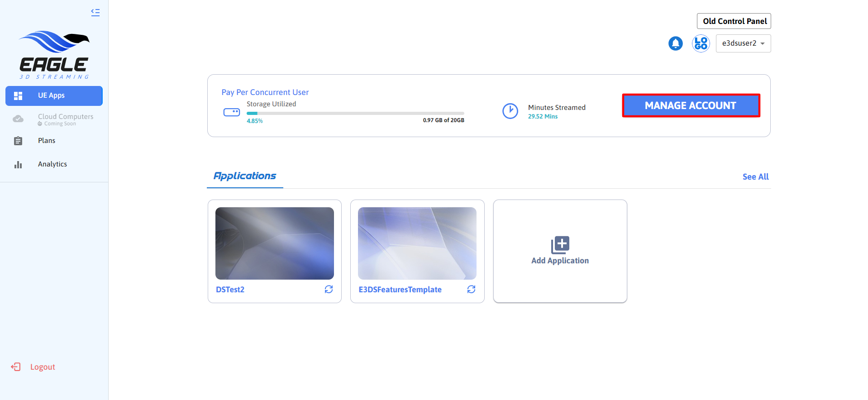Click the Minutes Streamed clock icon

coord(510,111)
